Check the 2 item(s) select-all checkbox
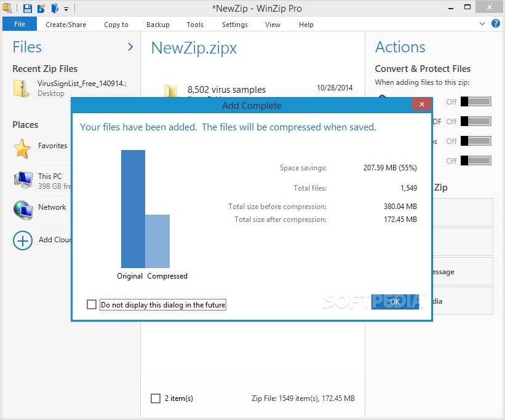This screenshot has height=420, width=505. click(x=156, y=398)
